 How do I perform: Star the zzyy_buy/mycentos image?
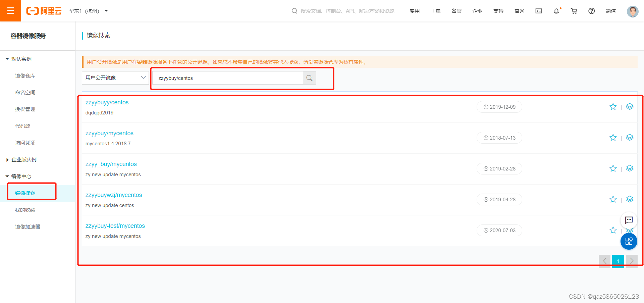[613, 168]
